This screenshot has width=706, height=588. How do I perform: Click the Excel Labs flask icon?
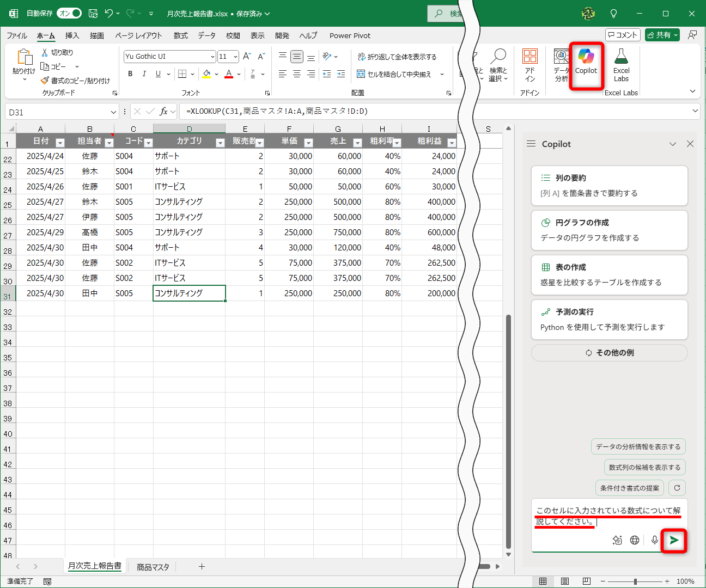click(x=621, y=56)
